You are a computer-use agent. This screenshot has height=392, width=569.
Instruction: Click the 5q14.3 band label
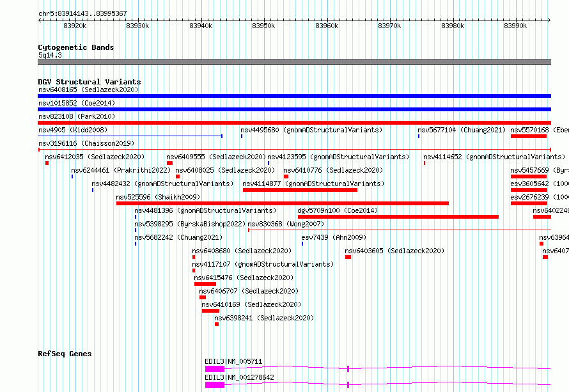pyautogui.click(x=50, y=55)
